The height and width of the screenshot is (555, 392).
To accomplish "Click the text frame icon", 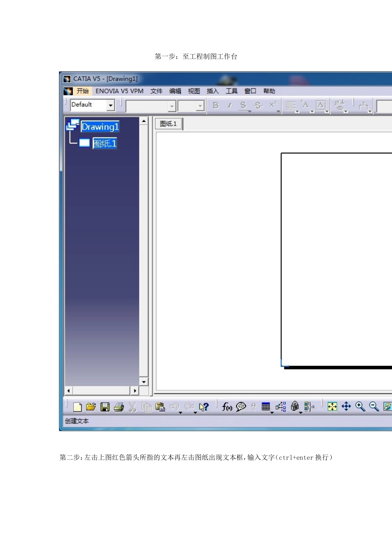I will (321, 105).
